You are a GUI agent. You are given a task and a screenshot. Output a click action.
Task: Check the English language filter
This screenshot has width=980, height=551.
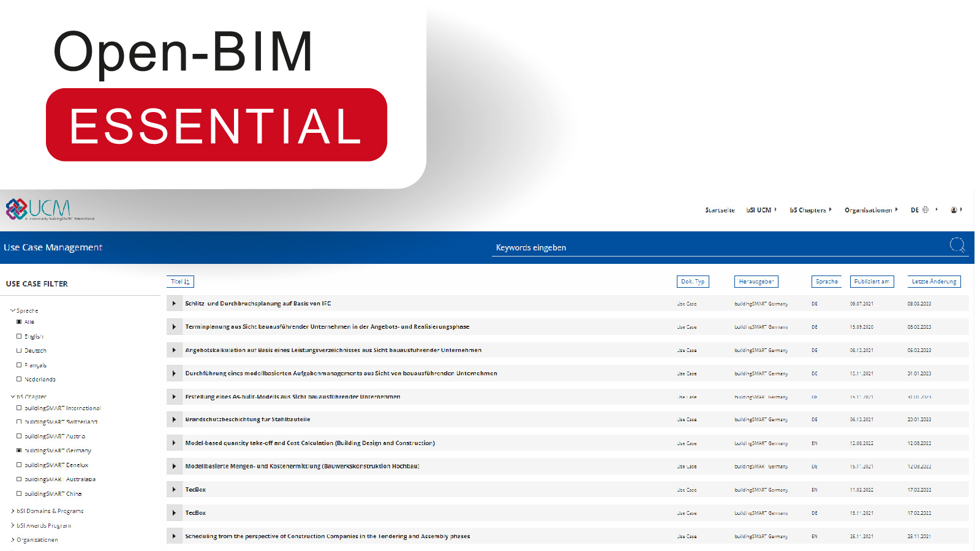(x=19, y=336)
